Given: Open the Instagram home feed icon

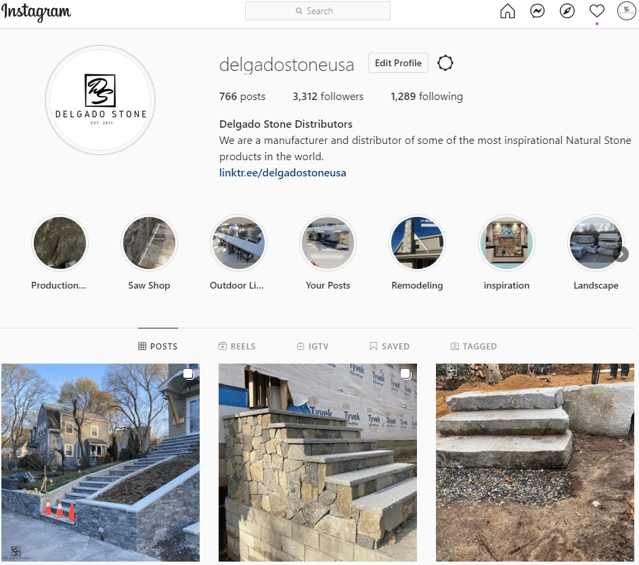Looking at the screenshot, I should click(507, 11).
